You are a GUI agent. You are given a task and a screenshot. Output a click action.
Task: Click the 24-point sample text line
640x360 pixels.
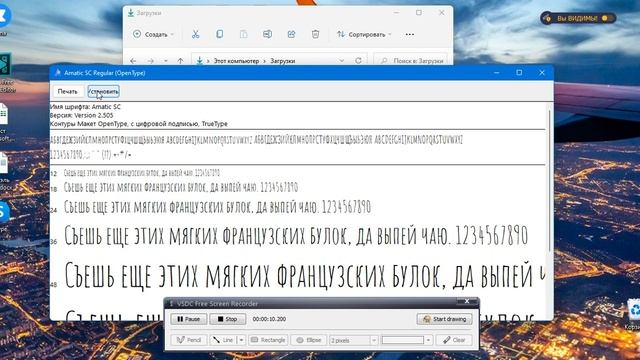pos(217,207)
